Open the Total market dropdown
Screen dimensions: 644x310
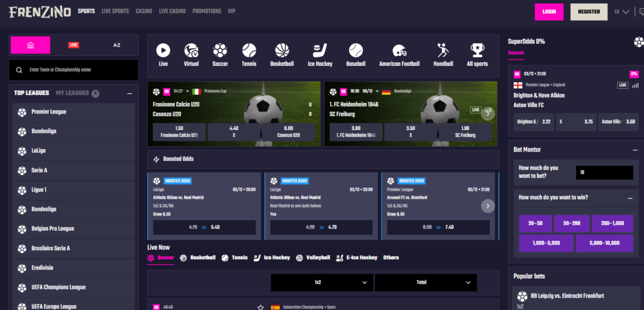pos(426,282)
